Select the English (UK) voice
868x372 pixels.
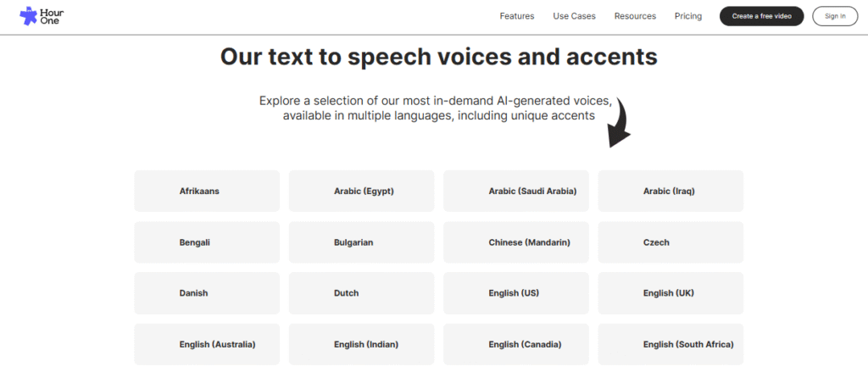tap(670, 293)
